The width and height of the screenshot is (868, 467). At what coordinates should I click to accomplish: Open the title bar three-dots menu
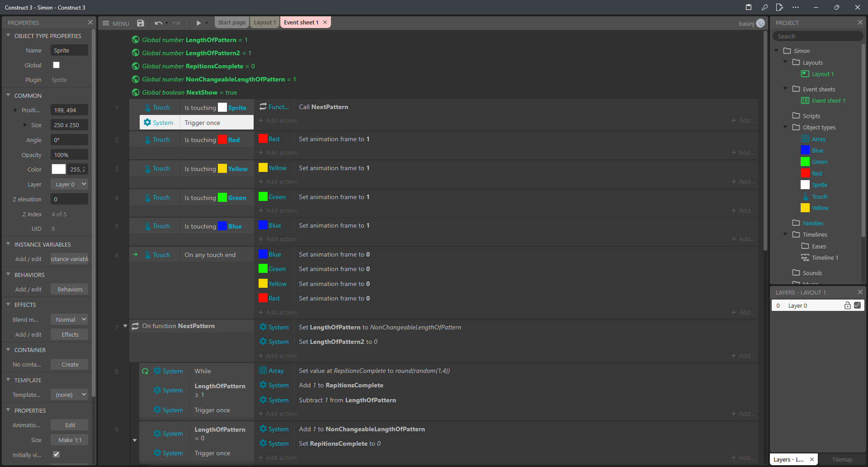(796, 7)
